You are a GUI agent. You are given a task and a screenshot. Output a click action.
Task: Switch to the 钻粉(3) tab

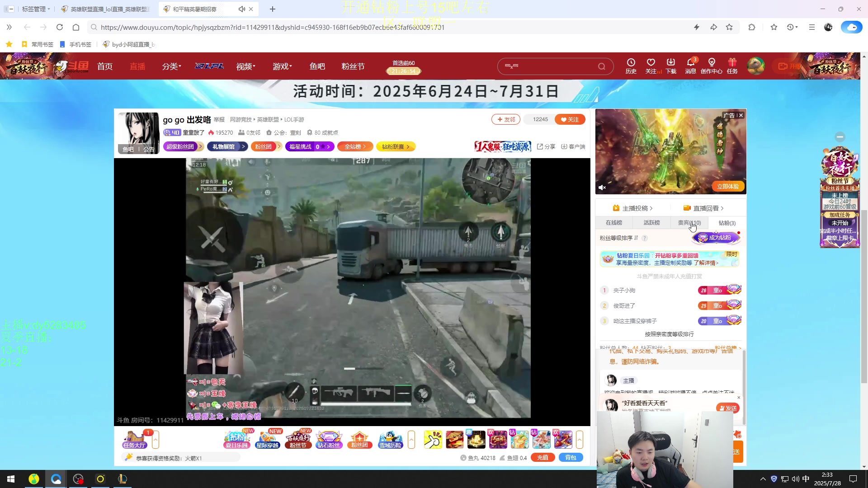click(x=727, y=223)
